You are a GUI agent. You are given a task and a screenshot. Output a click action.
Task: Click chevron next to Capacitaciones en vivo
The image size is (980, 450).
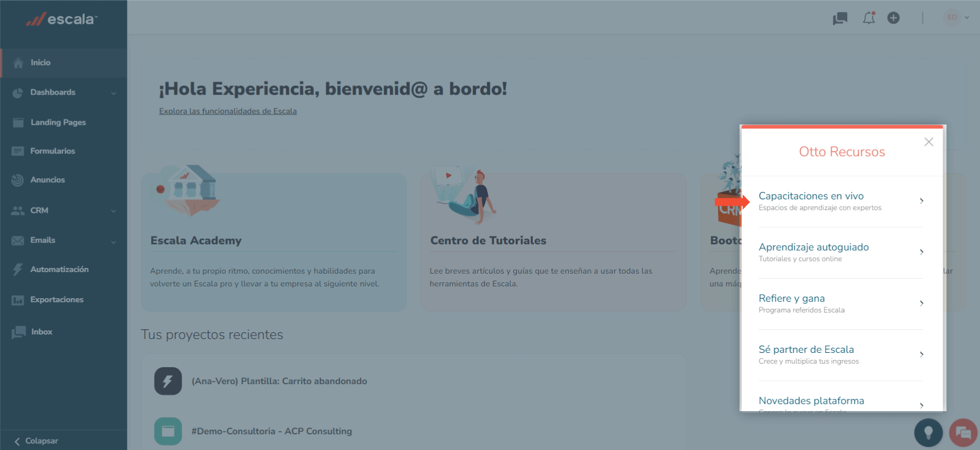[x=922, y=201]
